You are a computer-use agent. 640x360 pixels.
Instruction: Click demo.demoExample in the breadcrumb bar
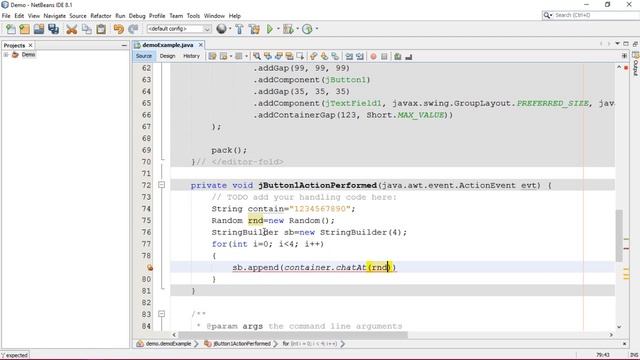169,344
